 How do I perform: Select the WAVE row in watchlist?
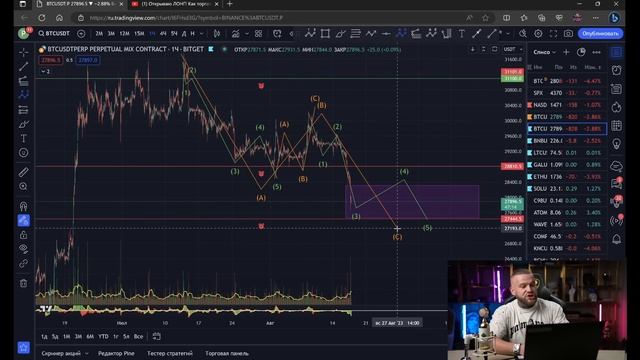click(x=567, y=224)
